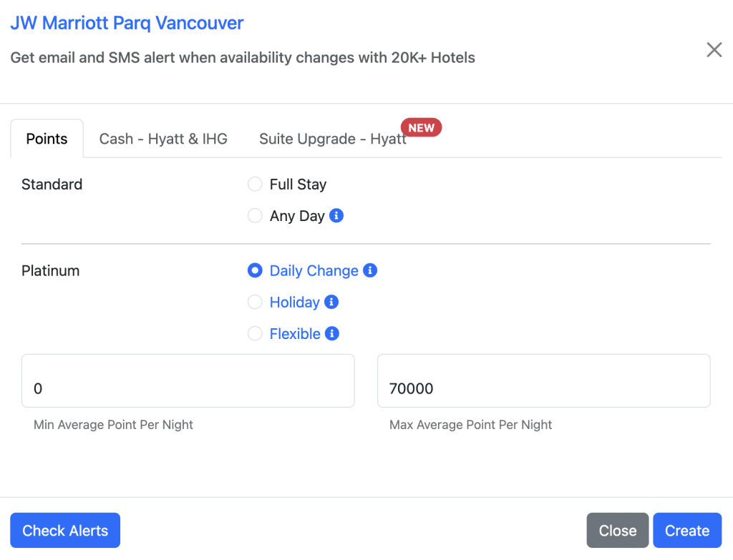The image size is (733, 560).
Task: Select the Full Stay radio button
Action: coord(255,185)
